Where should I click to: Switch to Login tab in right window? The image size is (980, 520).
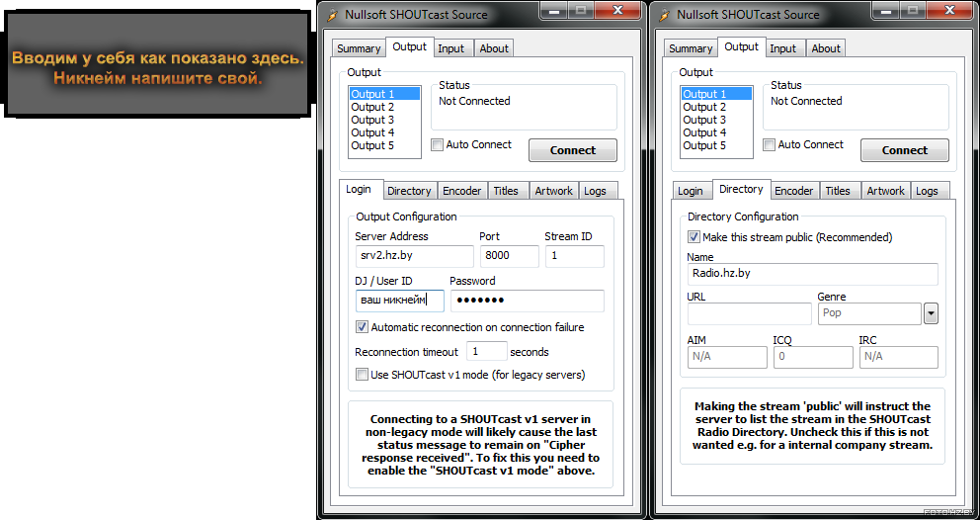[691, 191]
